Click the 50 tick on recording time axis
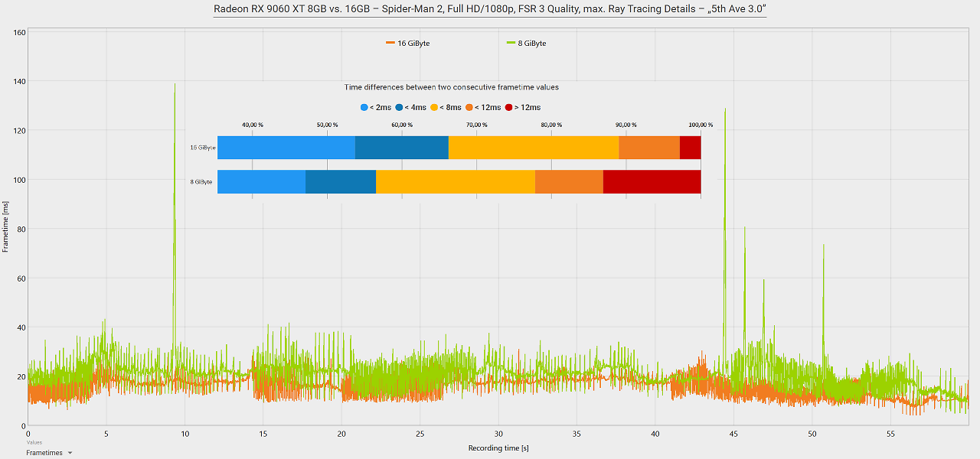The image size is (980, 459). point(812,434)
